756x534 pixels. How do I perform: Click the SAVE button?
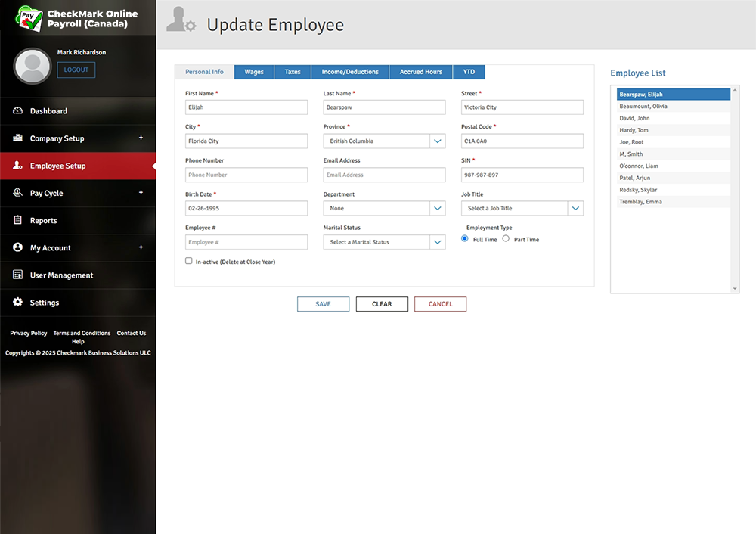pos(323,304)
